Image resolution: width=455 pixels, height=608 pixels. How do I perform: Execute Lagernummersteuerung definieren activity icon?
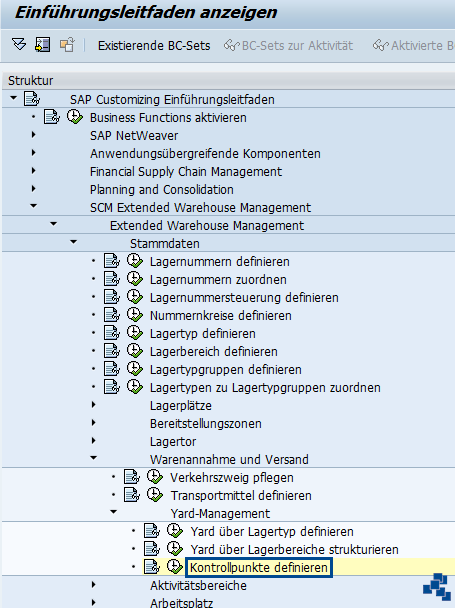click(x=135, y=297)
